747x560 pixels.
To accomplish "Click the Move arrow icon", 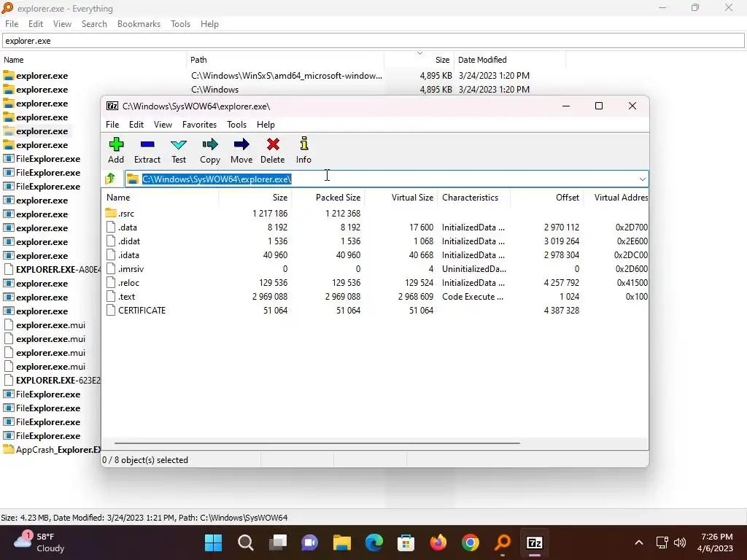I will 241,150.
